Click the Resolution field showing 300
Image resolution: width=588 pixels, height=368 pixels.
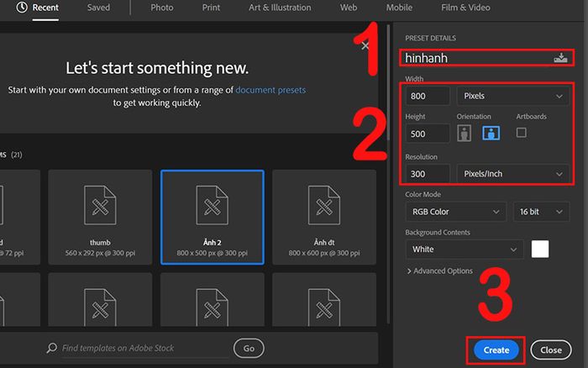pyautogui.click(x=428, y=174)
